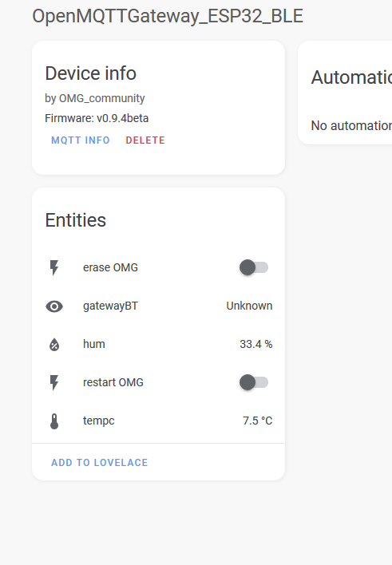Click the eye icon next to gatewayBT
The image size is (392, 565).
pyautogui.click(x=54, y=306)
